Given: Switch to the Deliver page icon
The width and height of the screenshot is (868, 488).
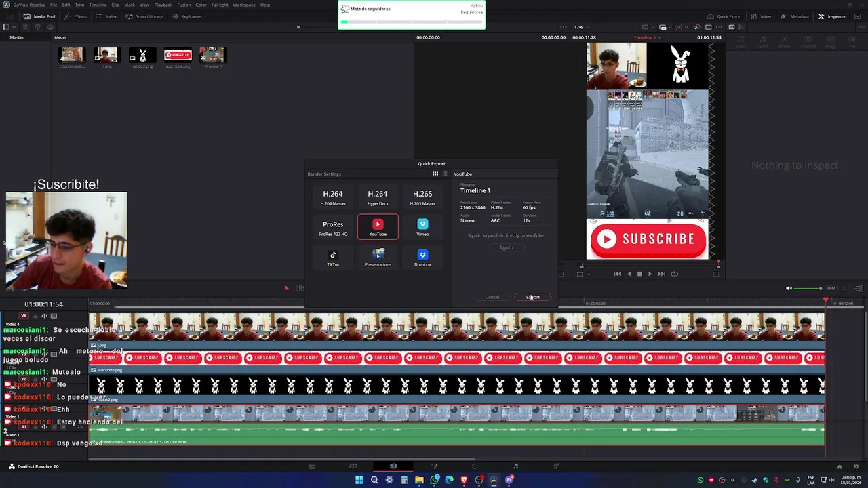Looking at the screenshot, I should (556, 466).
